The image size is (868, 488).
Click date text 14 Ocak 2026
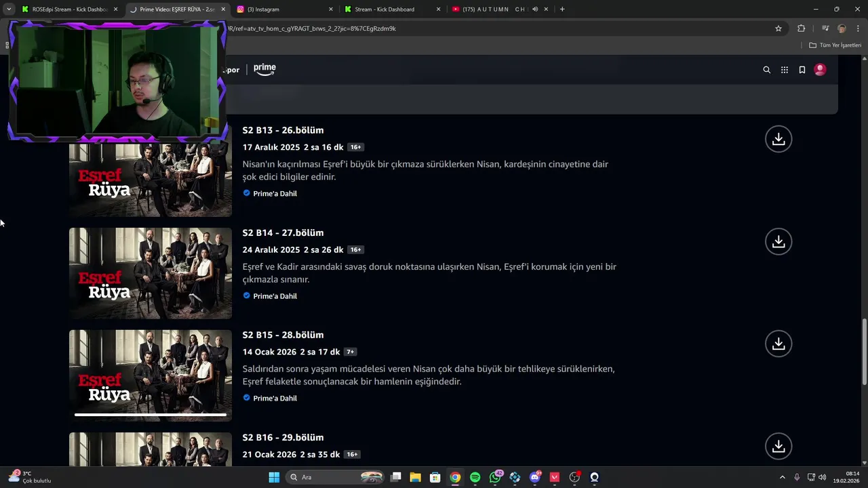click(269, 352)
